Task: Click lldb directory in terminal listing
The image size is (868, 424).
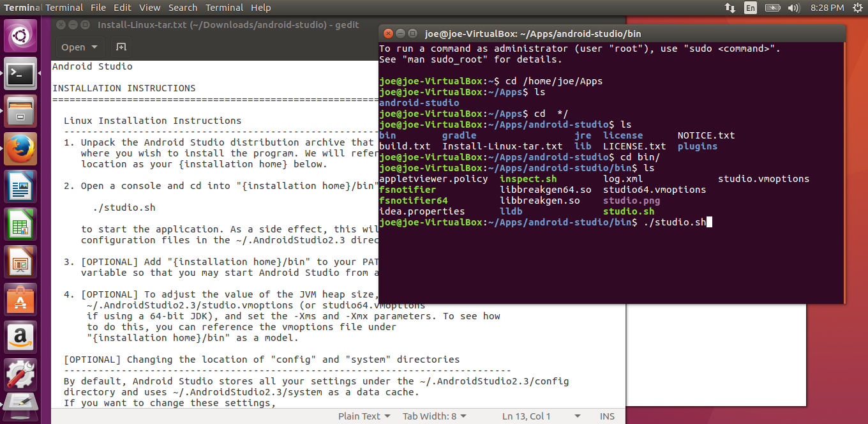Action: click(511, 211)
